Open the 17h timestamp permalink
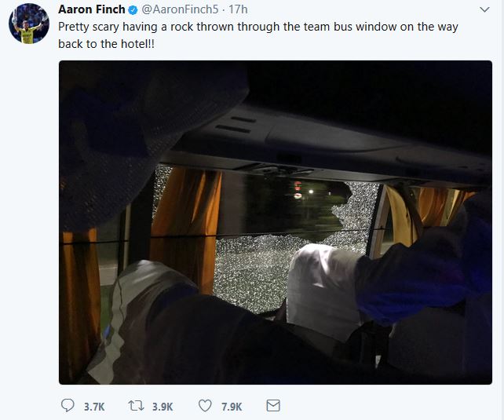Screen dimensions: 504x420 tap(238, 9)
